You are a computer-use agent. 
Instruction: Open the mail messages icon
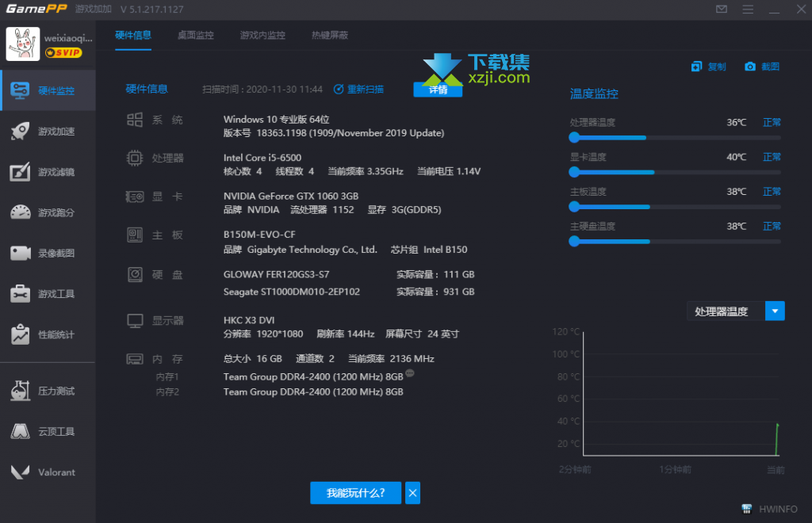[x=722, y=9]
